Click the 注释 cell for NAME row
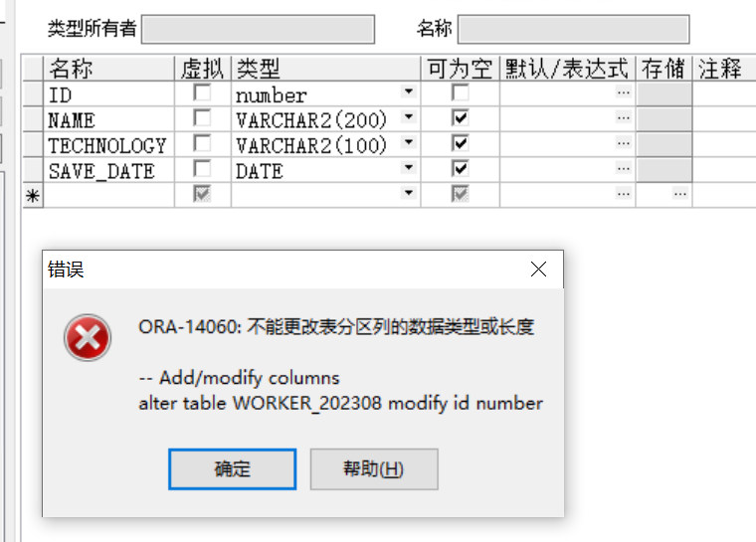The width and height of the screenshot is (756, 542). 724,119
